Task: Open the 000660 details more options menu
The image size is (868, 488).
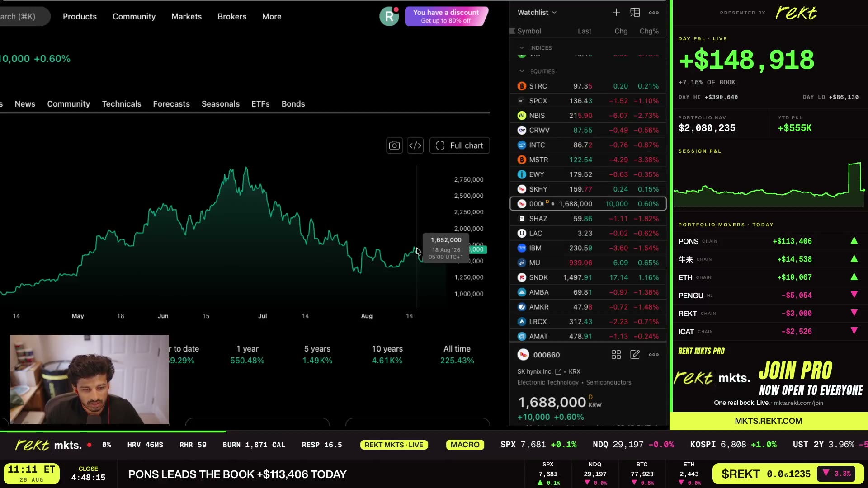Action: click(654, 355)
